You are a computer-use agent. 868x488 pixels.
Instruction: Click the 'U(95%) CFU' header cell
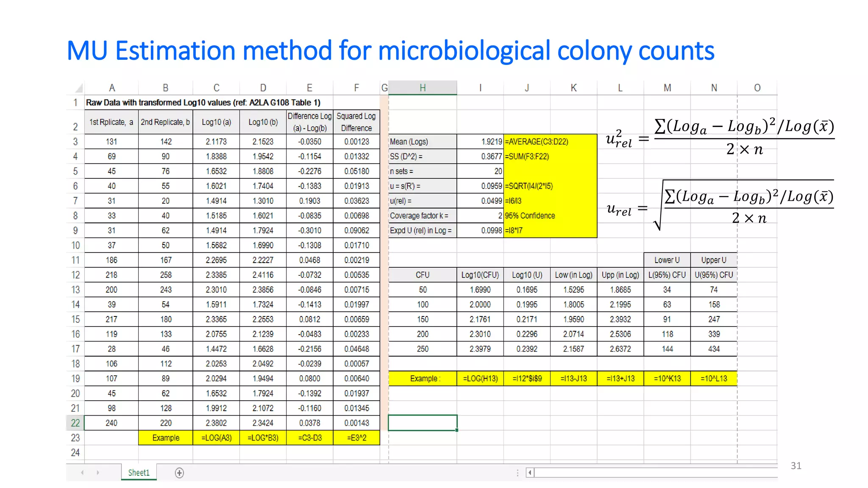714,275
